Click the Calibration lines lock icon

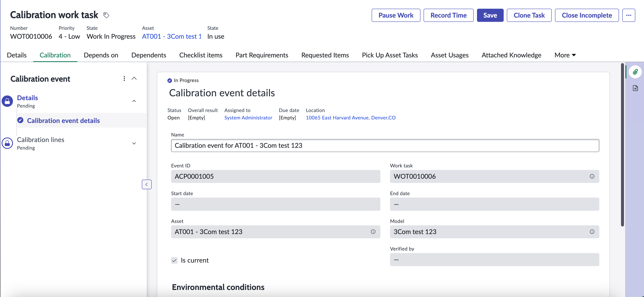(x=7, y=143)
